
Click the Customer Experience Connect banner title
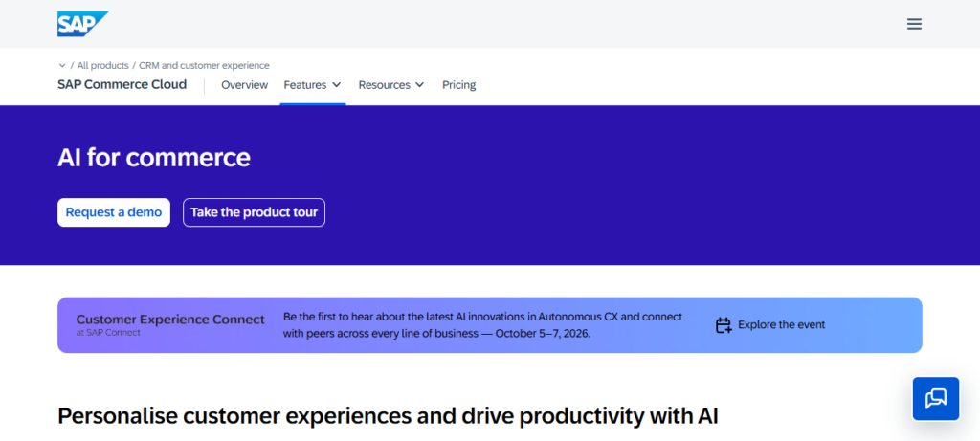(170, 320)
